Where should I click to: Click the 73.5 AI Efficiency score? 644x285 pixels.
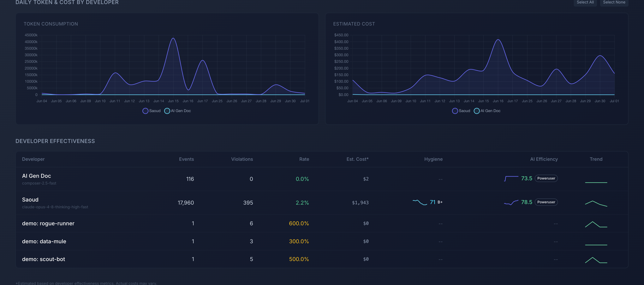click(527, 178)
